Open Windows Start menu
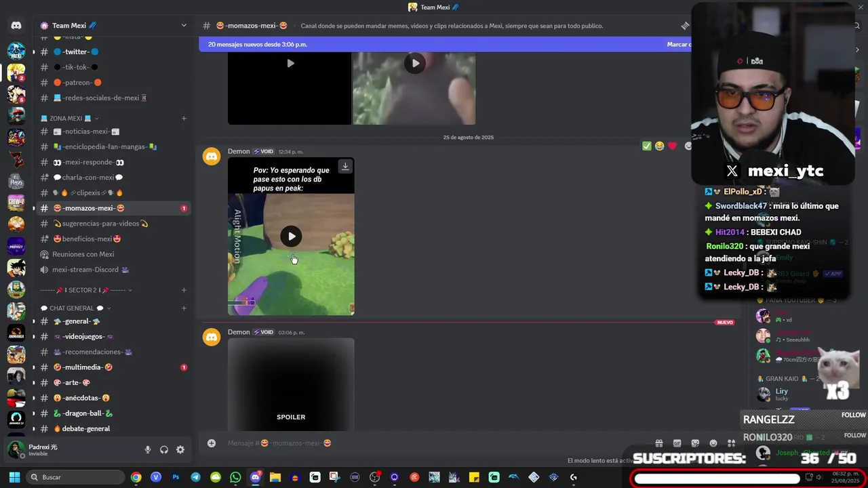 (x=14, y=477)
